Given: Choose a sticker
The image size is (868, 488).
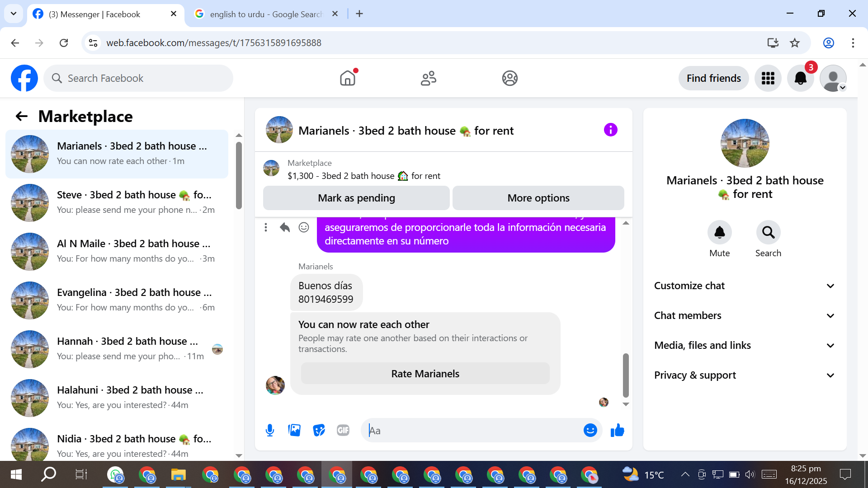Looking at the screenshot, I should click(319, 431).
